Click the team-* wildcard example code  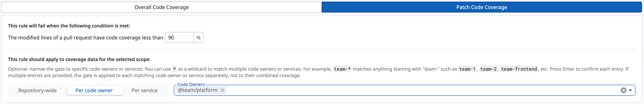342,69
